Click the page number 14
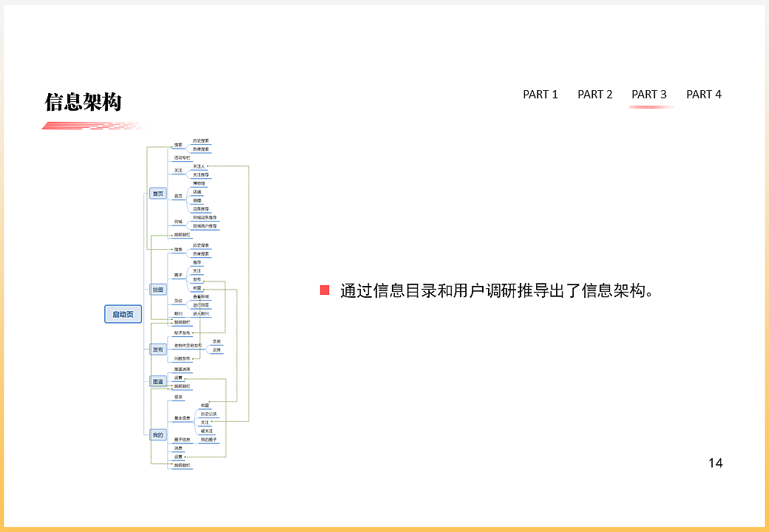Image resolution: width=769 pixels, height=532 pixels. point(715,463)
